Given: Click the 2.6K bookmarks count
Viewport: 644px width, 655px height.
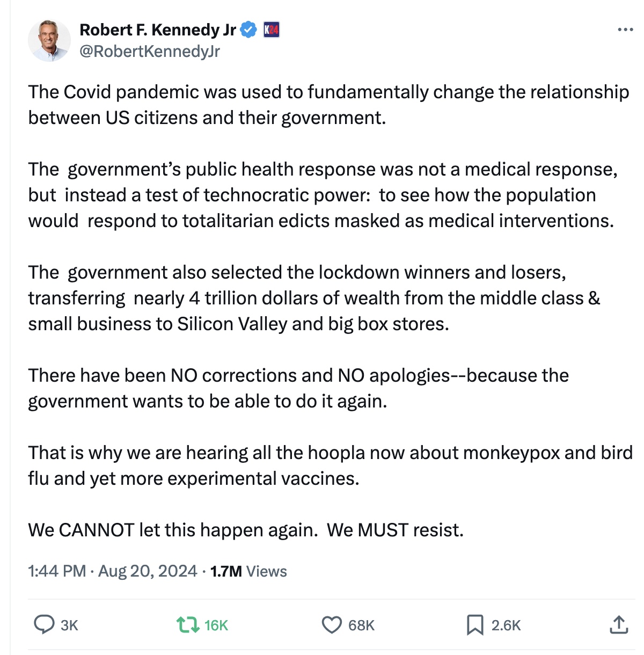Looking at the screenshot, I should [506, 625].
